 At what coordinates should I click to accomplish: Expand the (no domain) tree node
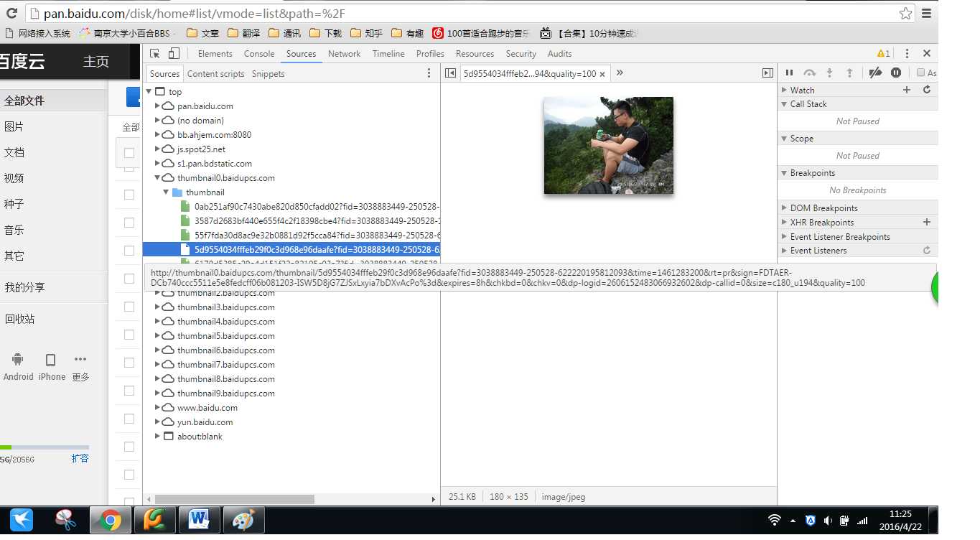tap(157, 120)
